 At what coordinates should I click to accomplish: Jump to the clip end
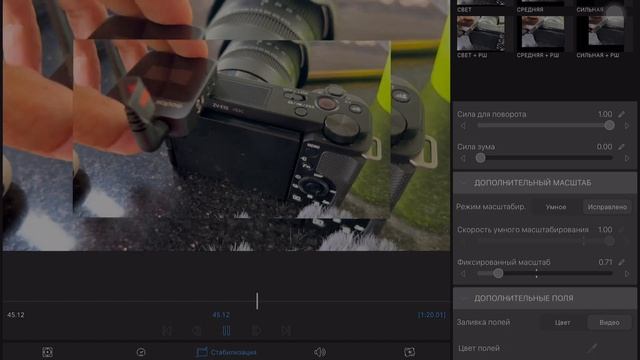coord(286,331)
